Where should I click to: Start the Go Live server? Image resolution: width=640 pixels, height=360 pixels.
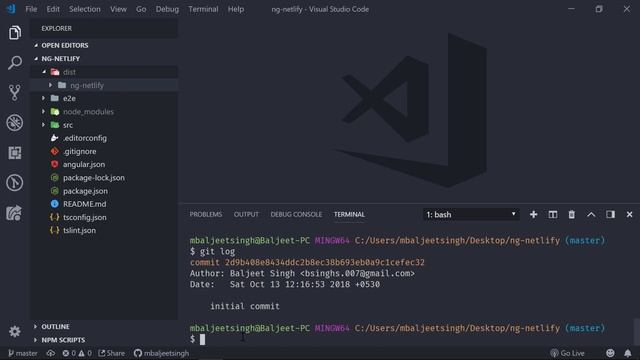pyautogui.click(x=567, y=353)
